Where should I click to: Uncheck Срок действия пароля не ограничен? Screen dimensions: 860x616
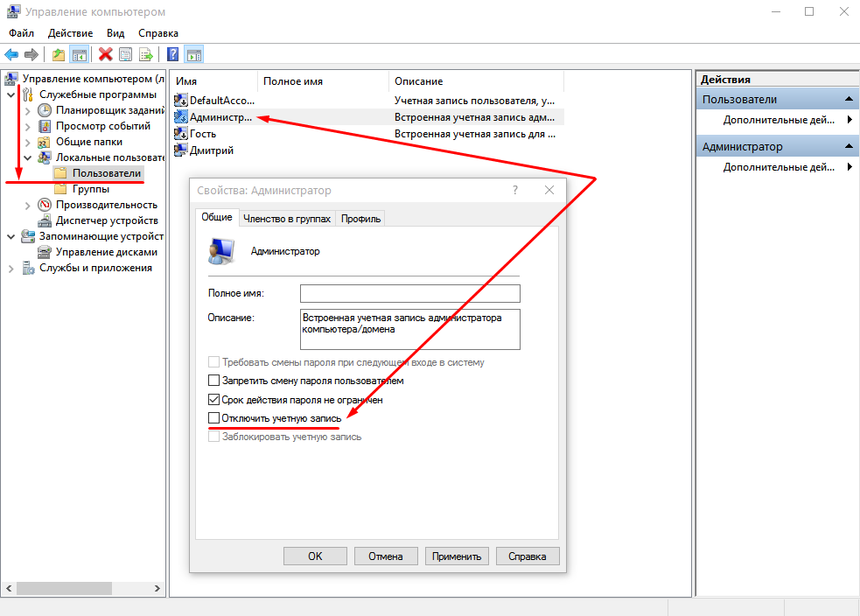[x=213, y=400]
